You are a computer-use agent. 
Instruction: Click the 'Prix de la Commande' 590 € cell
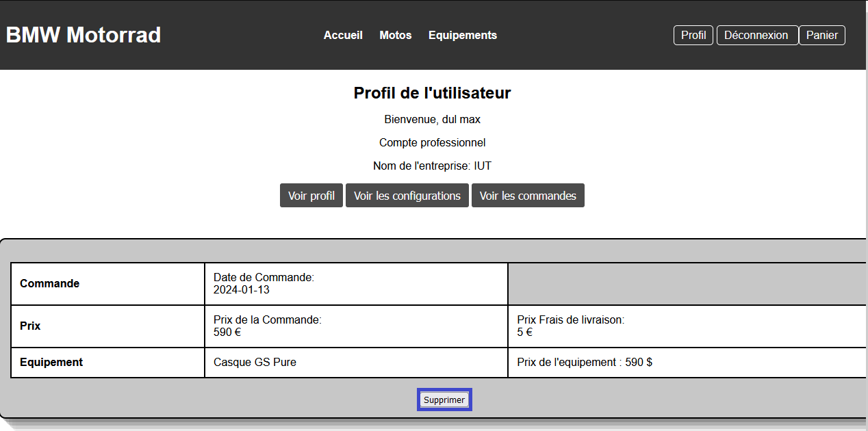tap(356, 326)
